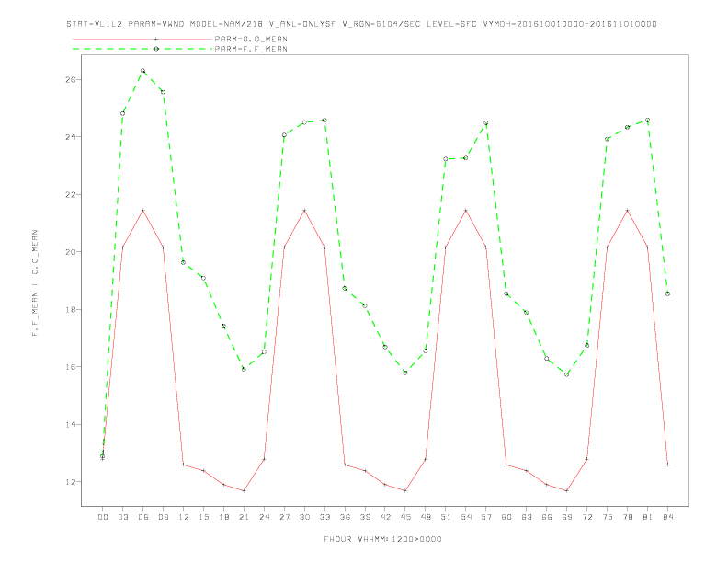Click x-axis tick label 57
The image size is (728, 563).
pos(486,517)
